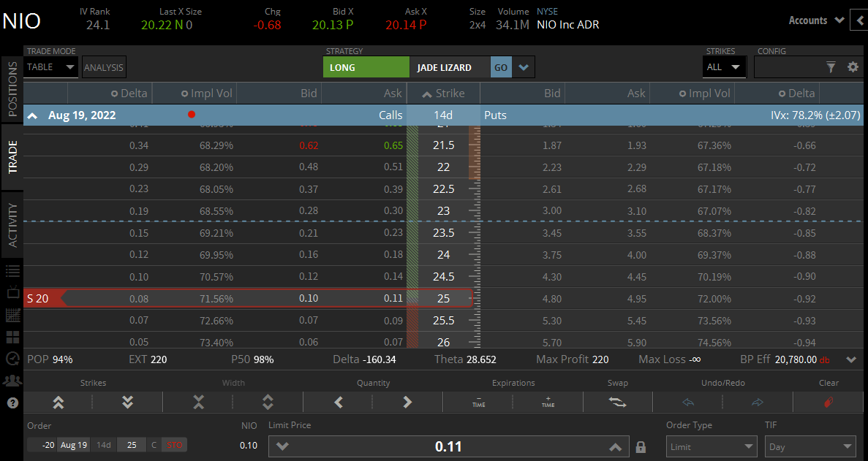Increase quantity with right arrow
Viewport: 868px width, 461px height.
tap(407, 402)
